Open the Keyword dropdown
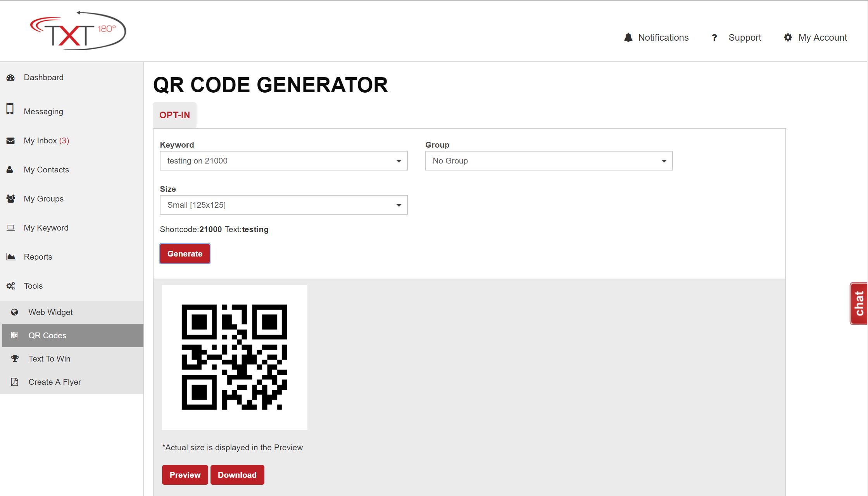The image size is (868, 496). [283, 161]
